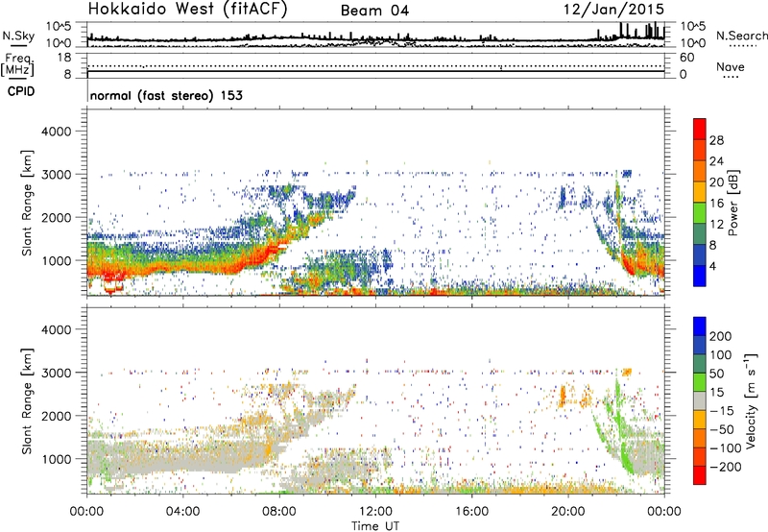Click the '200' tick on Velocity scale
The height and width of the screenshot is (532, 768).
pos(721,336)
